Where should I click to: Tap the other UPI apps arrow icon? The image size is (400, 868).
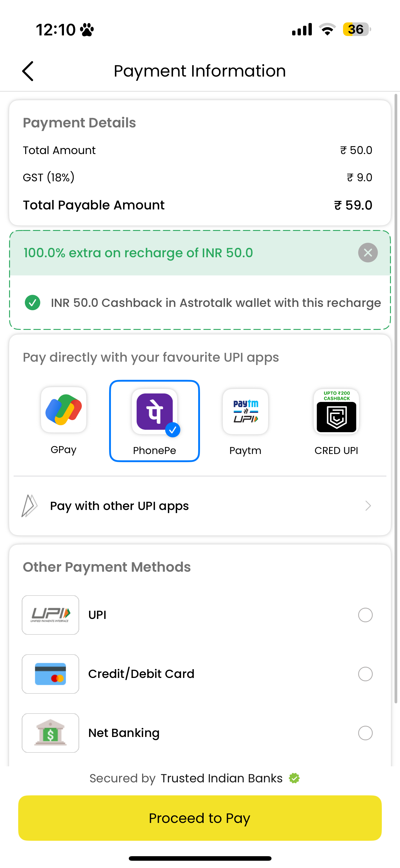pyautogui.click(x=29, y=506)
